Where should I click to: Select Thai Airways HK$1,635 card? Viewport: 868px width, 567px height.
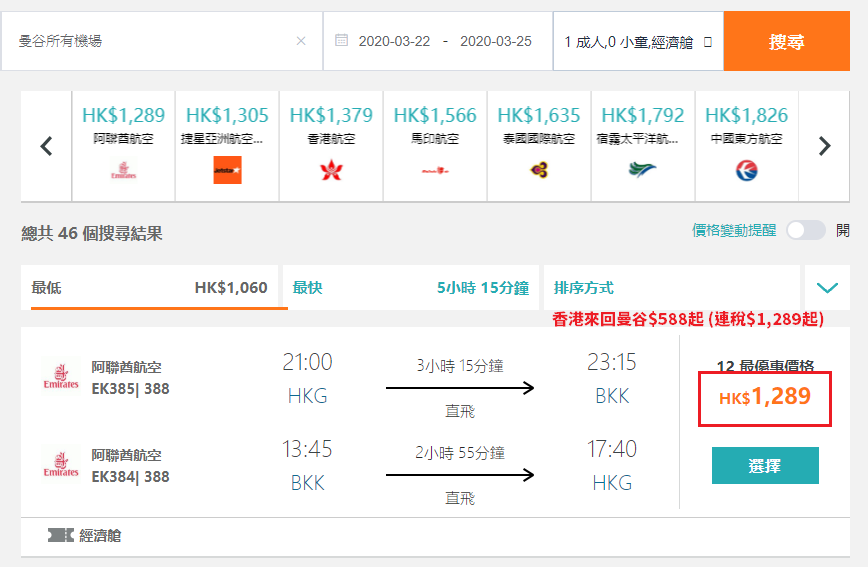click(x=539, y=146)
